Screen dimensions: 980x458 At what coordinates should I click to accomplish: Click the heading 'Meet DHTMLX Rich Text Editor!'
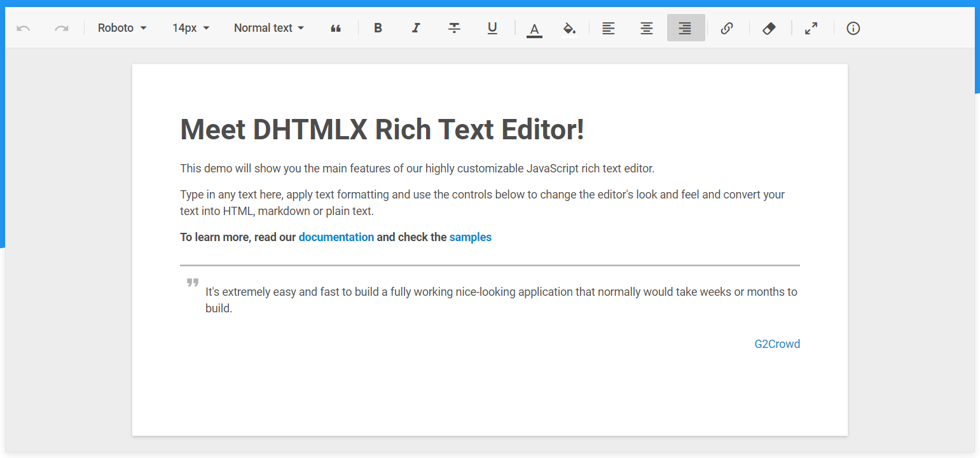pyautogui.click(x=382, y=130)
